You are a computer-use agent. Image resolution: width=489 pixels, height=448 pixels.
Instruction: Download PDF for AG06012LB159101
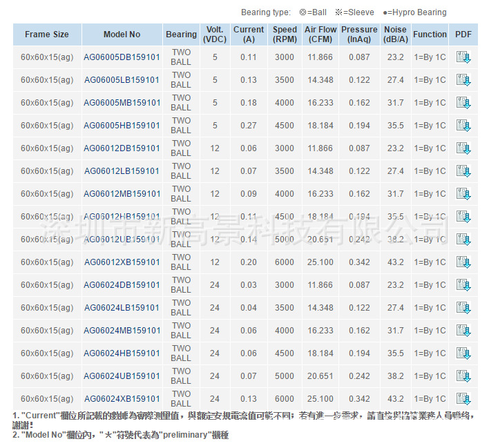[x=463, y=171]
